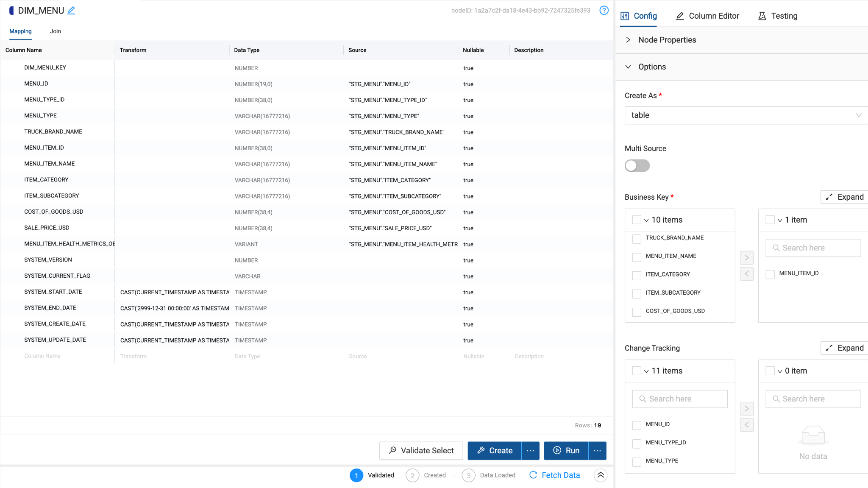Move selected Business Key items left
This screenshot has width=868, height=488.
pyautogui.click(x=747, y=274)
